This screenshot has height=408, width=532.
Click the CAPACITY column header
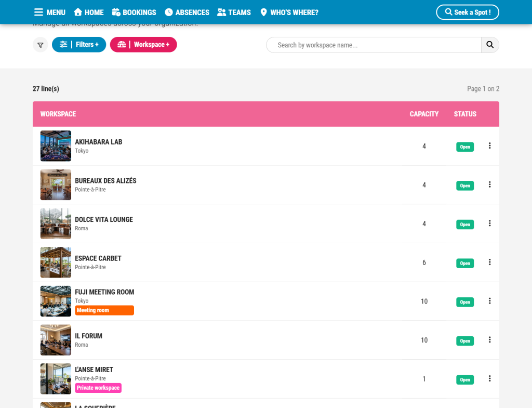coord(424,114)
